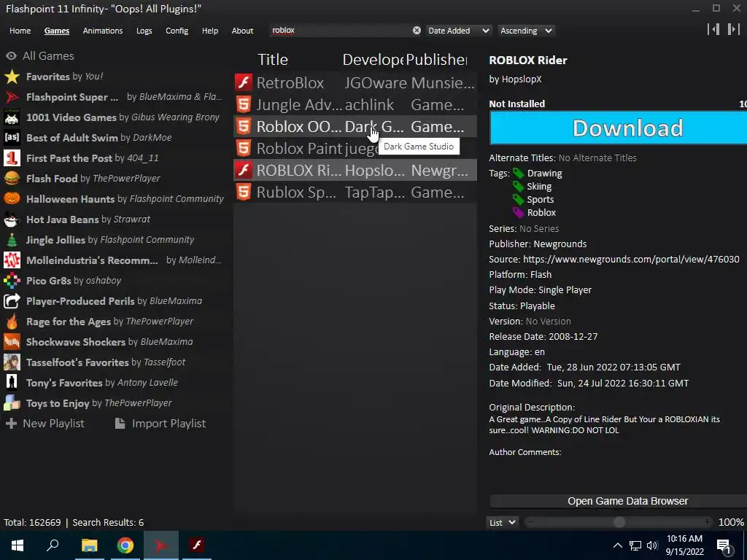Click the Halloween Haunts pumpkin icon
This screenshot has height=560, width=747.
click(x=12, y=199)
